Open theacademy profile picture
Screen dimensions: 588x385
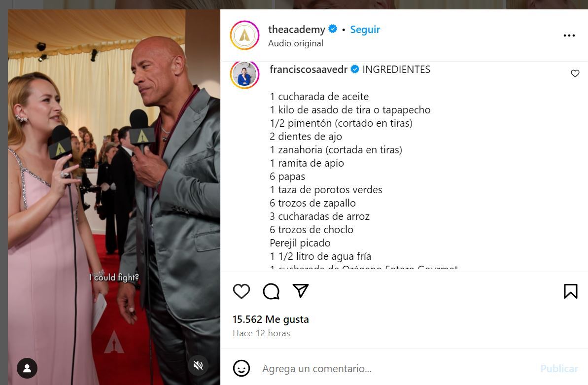244,35
